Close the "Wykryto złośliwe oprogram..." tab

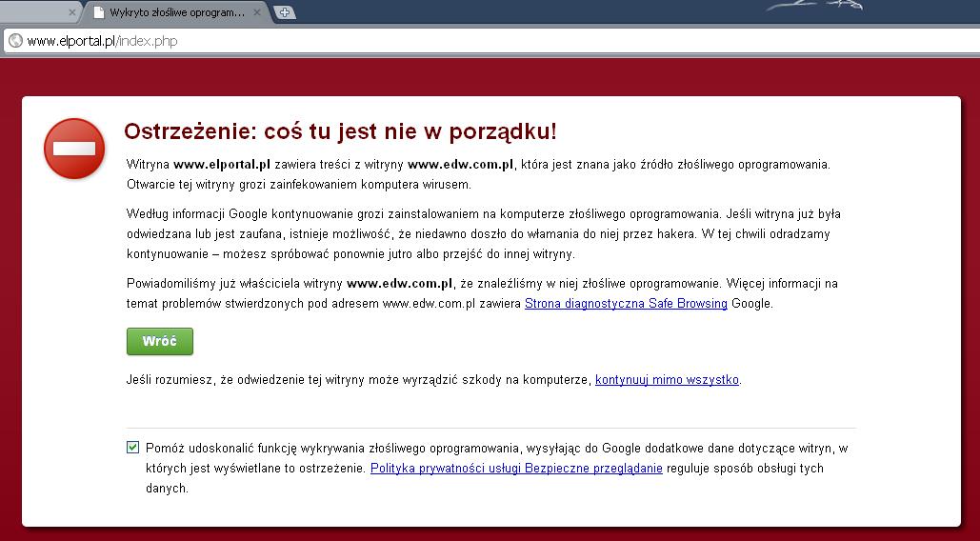tap(257, 12)
